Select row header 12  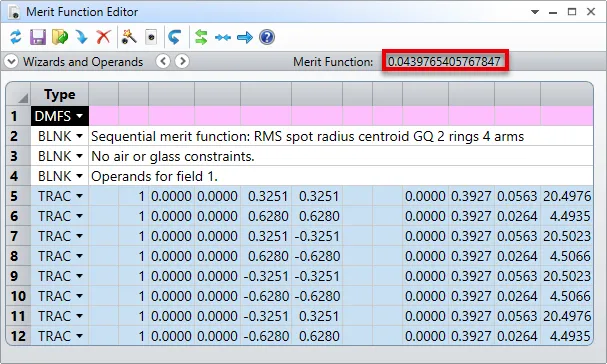tap(18, 336)
